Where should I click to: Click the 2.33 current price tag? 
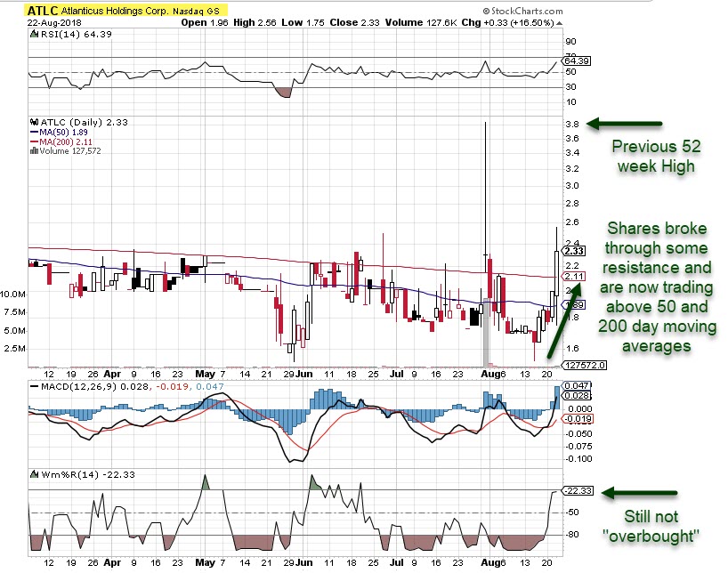(574, 251)
